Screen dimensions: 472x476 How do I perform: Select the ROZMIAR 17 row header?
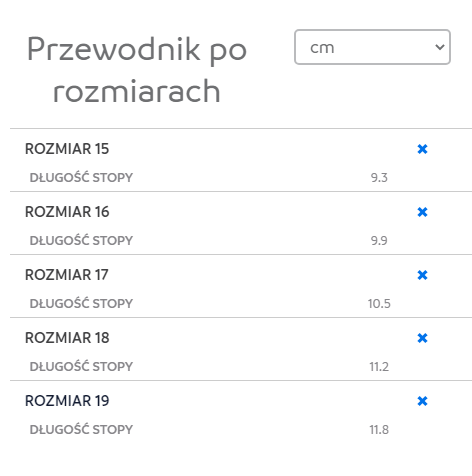click(x=67, y=275)
